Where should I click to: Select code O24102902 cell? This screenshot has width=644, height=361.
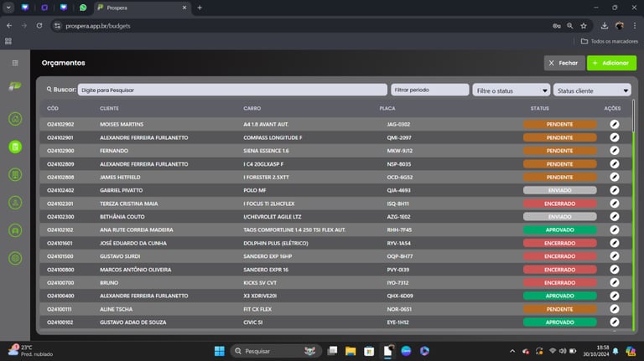(x=60, y=124)
